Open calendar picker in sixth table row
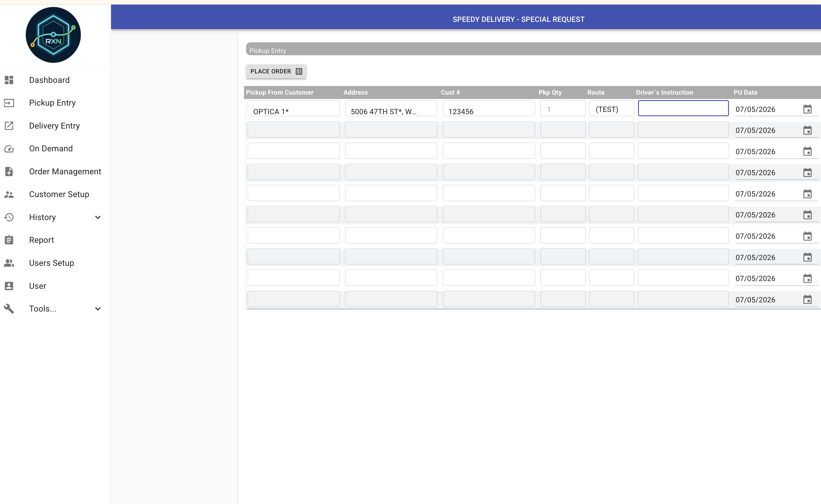 click(x=807, y=215)
